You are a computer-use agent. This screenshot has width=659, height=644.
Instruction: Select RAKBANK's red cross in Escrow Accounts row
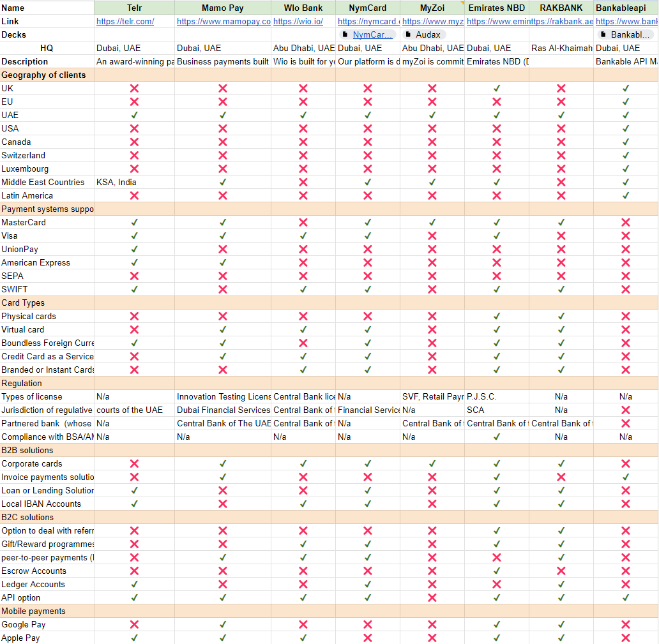point(561,571)
